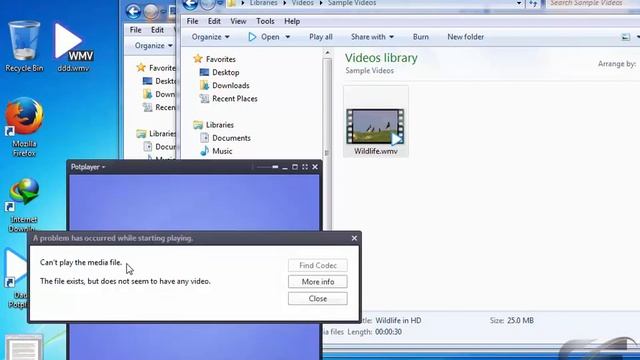Select Downloads in navigation pane
Screen dimensions: 640x360
[231, 85]
